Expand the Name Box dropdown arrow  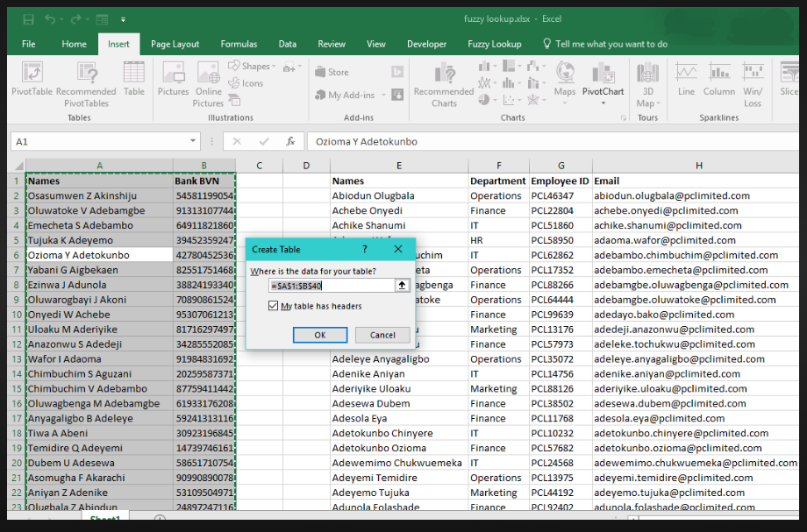(193, 141)
